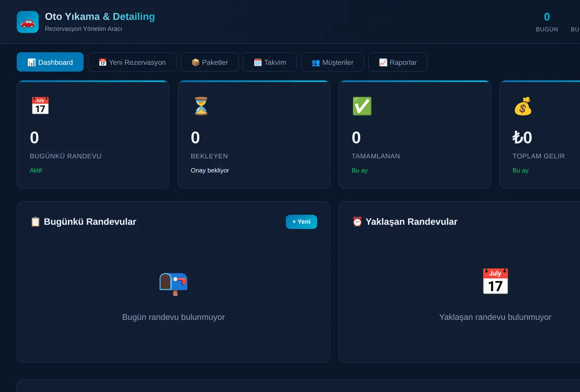Click the alarm clock icon beside Yaklaşan Randevular

point(357,221)
